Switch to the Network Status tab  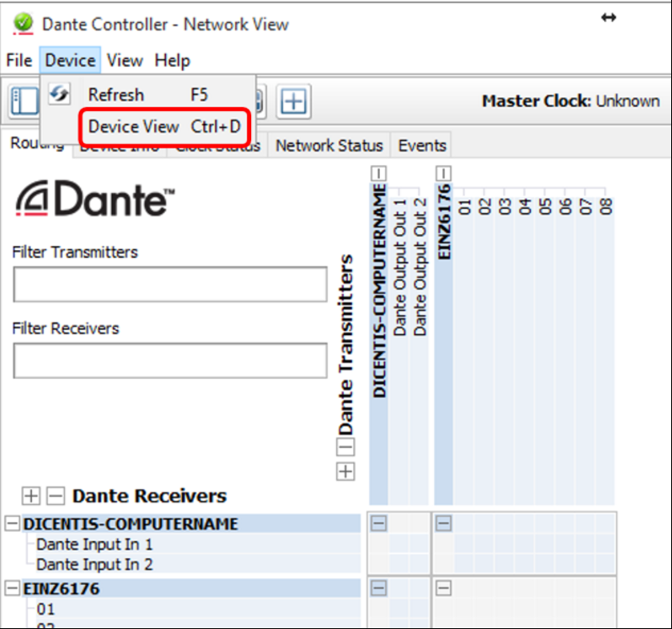tap(329, 146)
